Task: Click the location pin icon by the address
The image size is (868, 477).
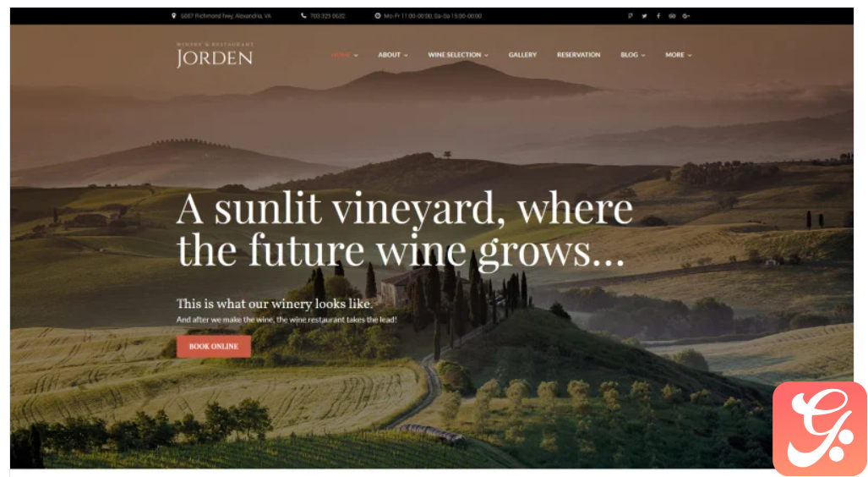Action: (x=174, y=16)
